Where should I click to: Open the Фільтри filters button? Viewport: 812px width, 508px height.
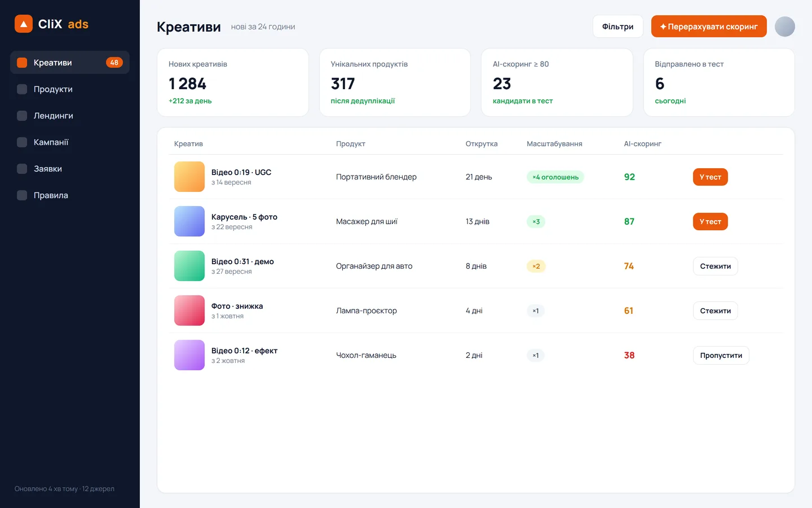coord(618,27)
